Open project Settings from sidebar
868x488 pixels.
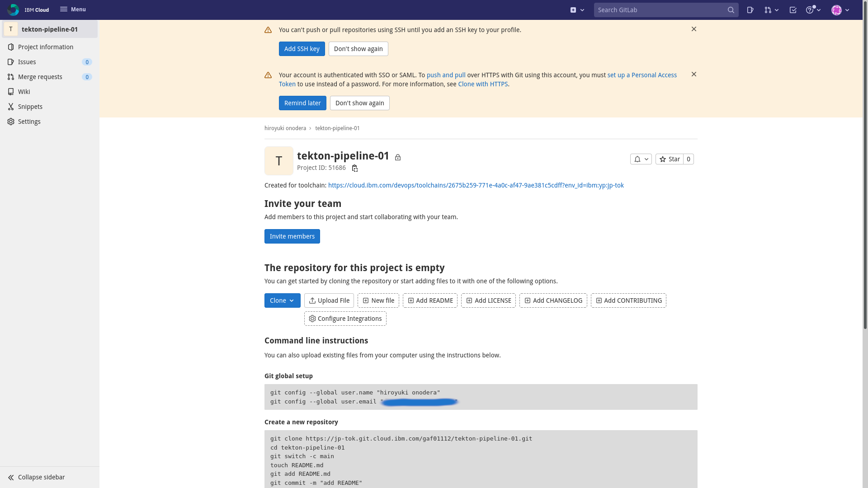pyautogui.click(x=29, y=122)
